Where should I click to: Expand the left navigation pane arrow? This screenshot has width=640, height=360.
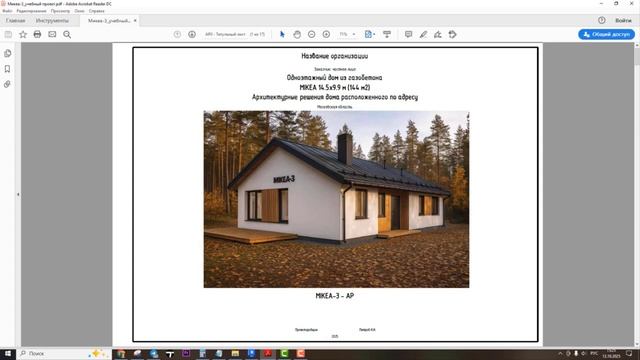pos(18,195)
